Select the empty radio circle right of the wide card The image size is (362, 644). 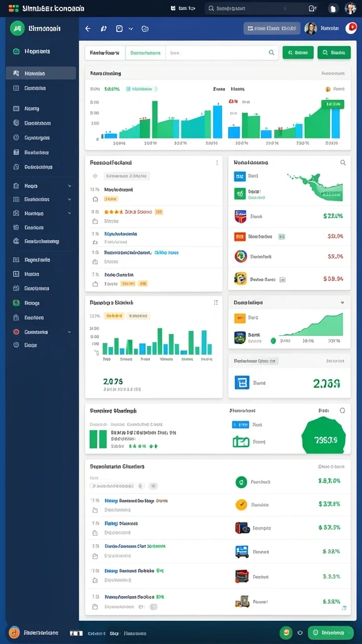pos(343,410)
